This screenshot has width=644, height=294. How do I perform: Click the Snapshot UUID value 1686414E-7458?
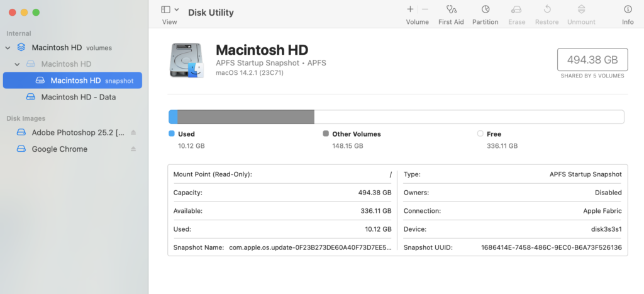coord(551,247)
